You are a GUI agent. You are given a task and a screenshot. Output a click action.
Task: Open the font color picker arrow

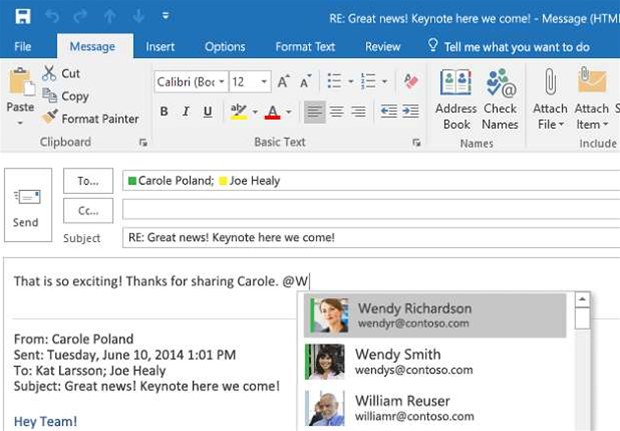(x=289, y=112)
